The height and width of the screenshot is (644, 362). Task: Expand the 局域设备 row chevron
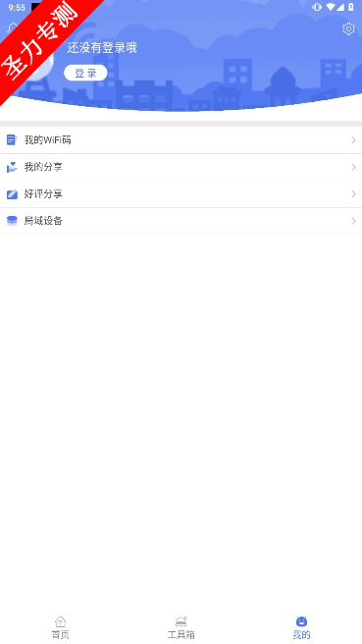pyautogui.click(x=353, y=221)
